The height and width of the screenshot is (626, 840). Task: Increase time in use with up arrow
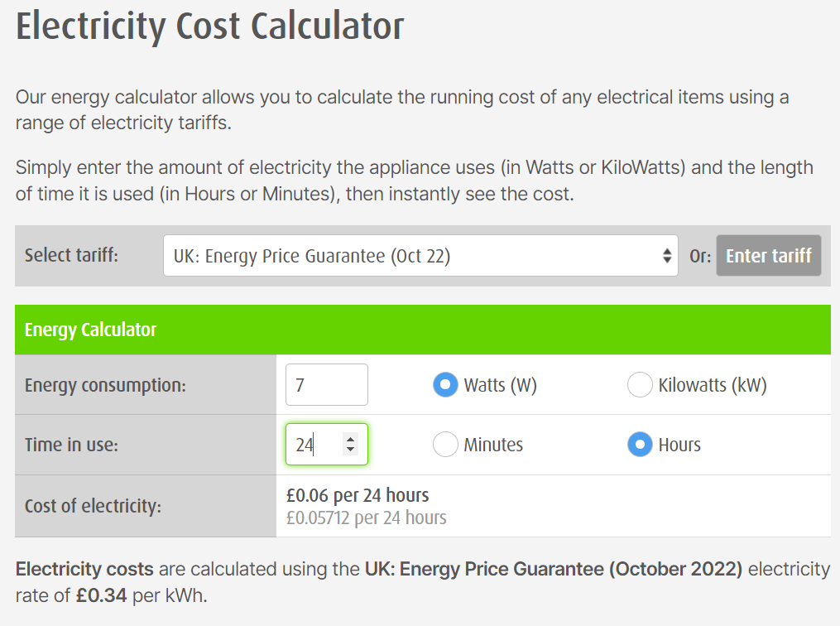[350, 440]
